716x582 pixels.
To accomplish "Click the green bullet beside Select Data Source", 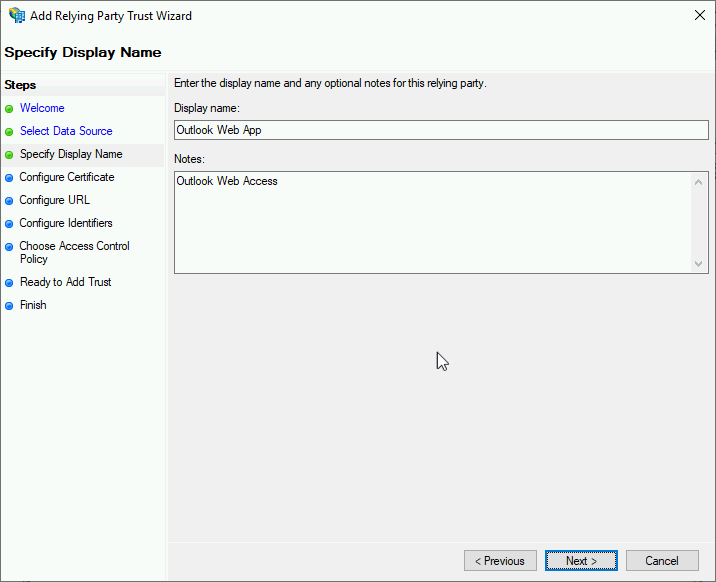I will [x=9, y=132].
